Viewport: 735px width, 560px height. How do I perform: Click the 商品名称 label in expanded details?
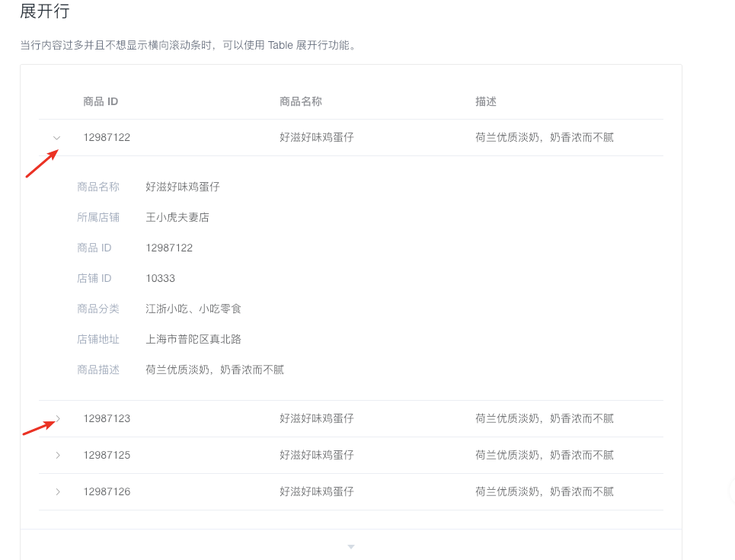click(x=98, y=187)
